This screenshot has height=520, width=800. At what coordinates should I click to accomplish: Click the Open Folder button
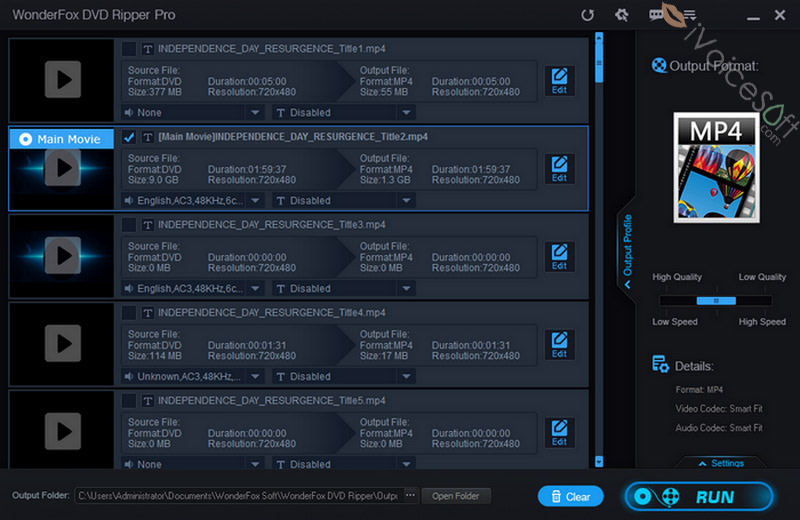(456, 496)
